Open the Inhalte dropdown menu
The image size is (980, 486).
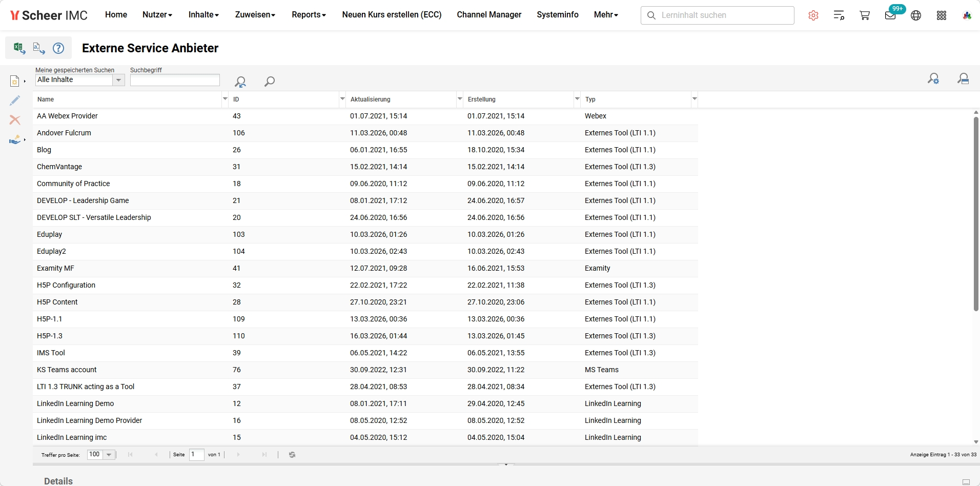point(203,15)
